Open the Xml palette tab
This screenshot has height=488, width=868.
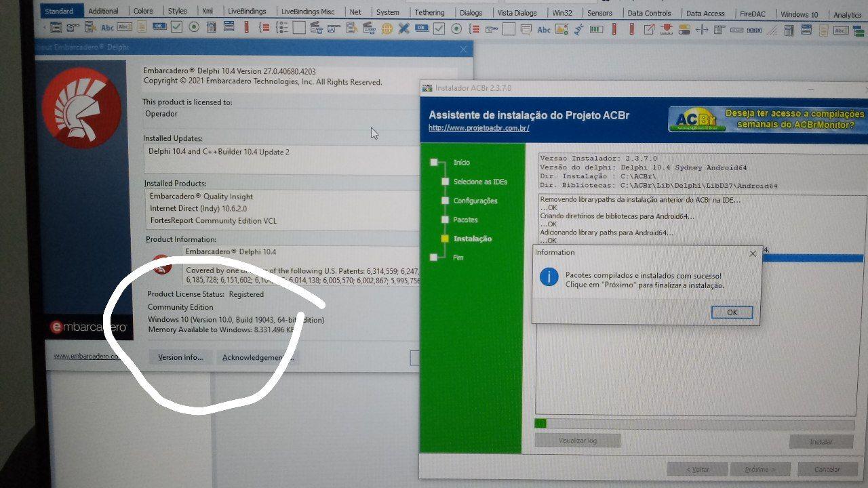coord(208,12)
